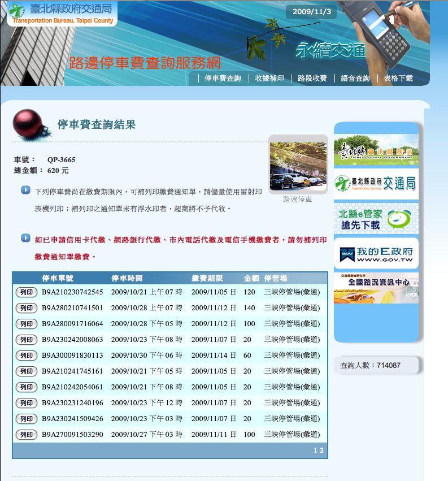
Task: Select the 語音查詢 menu item
Action: click(355, 78)
